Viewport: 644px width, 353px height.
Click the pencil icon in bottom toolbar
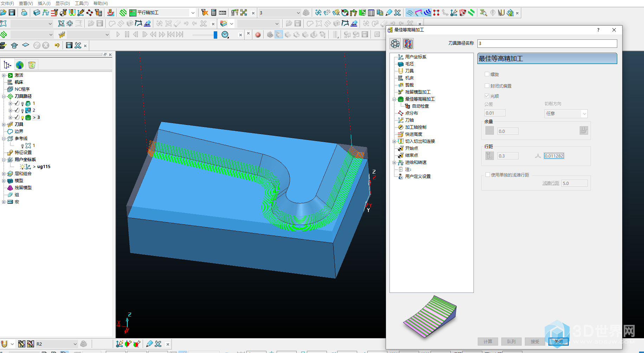[149, 344]
